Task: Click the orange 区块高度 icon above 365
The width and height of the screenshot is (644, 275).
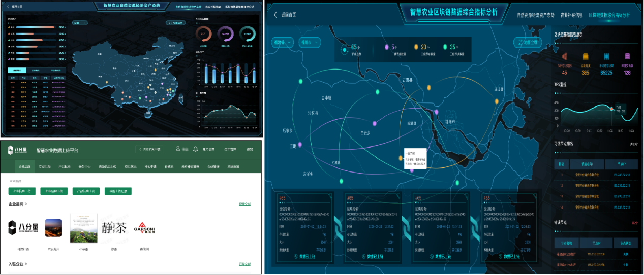Action: [585, 56]
